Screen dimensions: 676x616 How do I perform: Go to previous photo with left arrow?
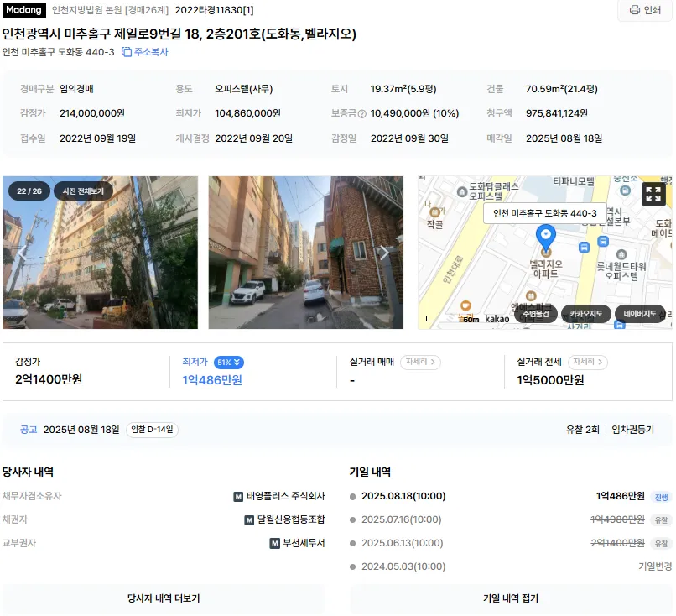pos(22,253)
